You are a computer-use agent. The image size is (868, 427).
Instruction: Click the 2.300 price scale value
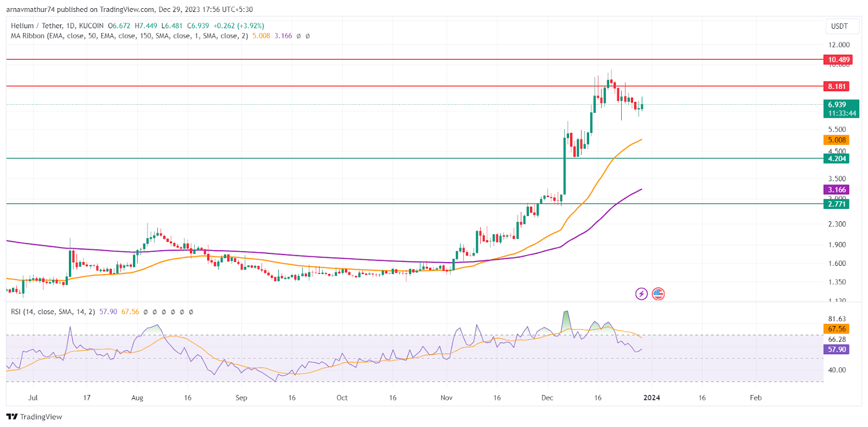click(x=837, y=224)
